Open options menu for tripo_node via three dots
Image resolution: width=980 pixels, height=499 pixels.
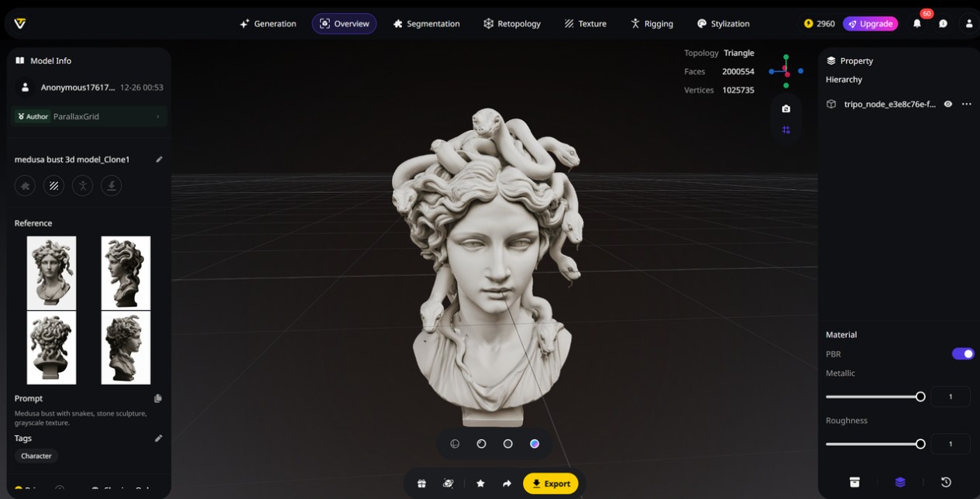click(966, 103)
